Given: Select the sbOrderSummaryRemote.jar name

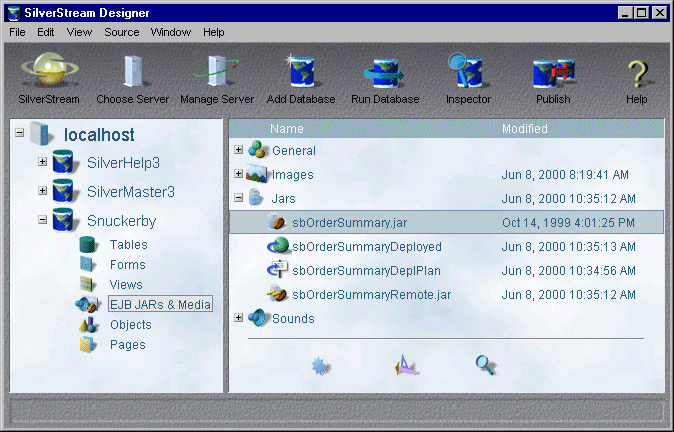Looking at the screenshot, I should click(371, 294).
